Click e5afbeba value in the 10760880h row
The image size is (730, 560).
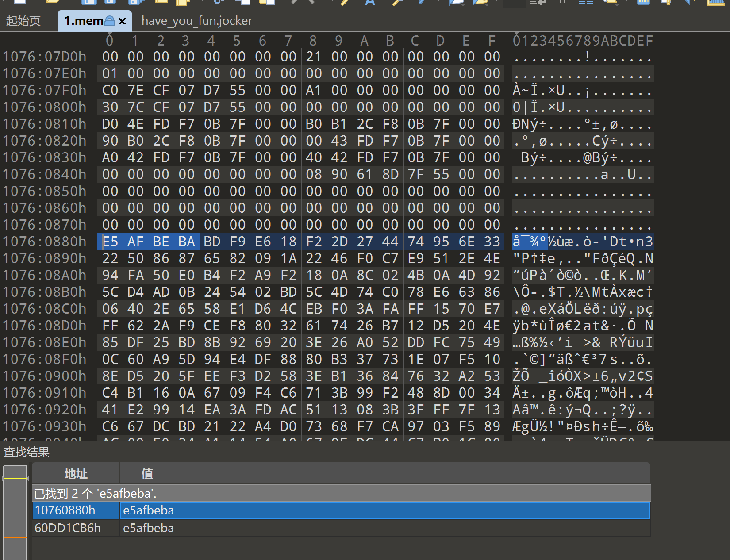(x=149, y=510)
